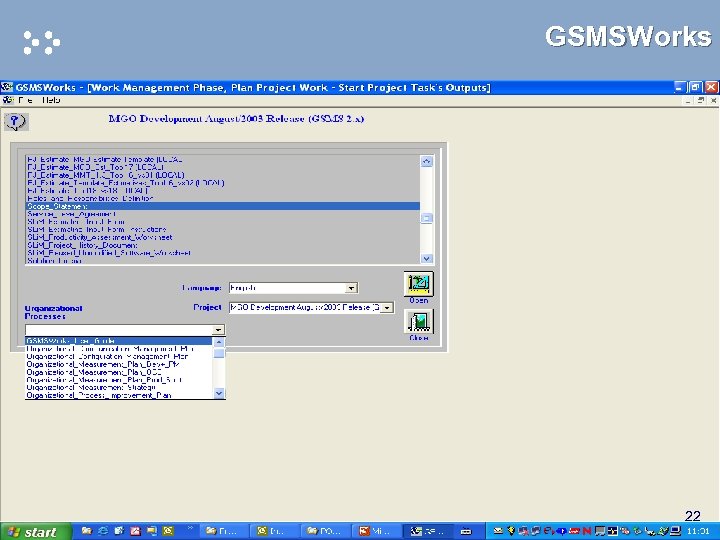Screen dimensions: 720x540
Task: Toggle the Organizational Processes dropdown arrow
Action: [x=218, y=329]
